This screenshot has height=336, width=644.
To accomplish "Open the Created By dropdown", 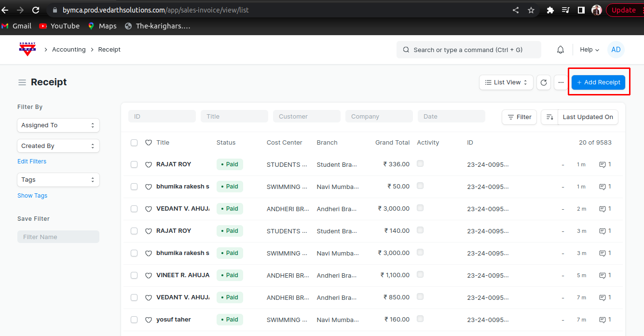I will (58, 146).
